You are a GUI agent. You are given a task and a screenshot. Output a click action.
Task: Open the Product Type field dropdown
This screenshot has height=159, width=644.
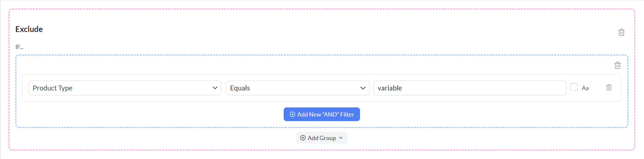(x=125, y=88)
